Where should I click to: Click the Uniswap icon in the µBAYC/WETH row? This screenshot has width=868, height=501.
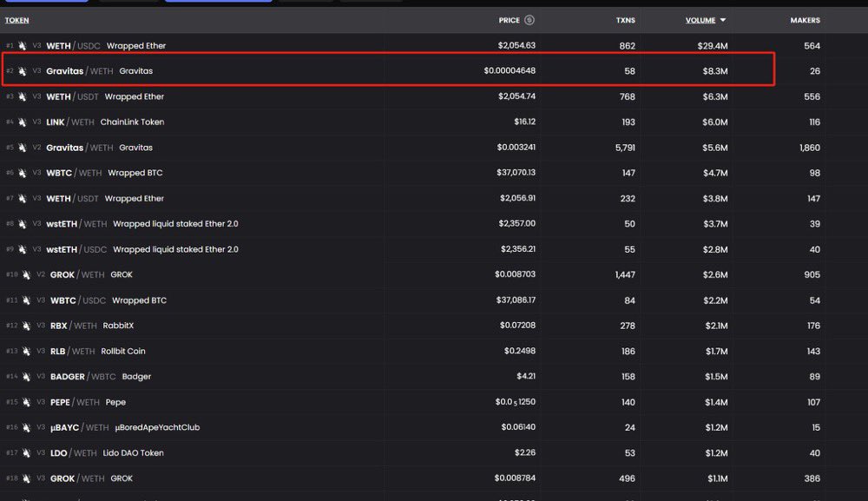tap(26, 428)
